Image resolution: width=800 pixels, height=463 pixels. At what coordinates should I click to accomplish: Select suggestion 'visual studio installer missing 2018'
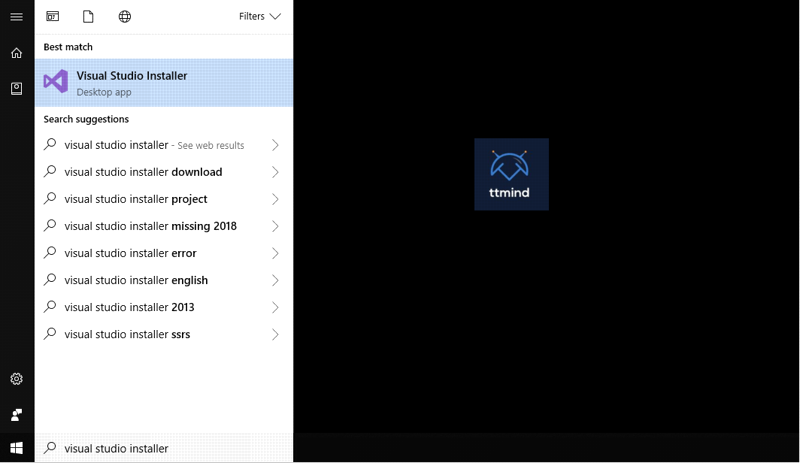pyautogui.click(x=164, y=226)
